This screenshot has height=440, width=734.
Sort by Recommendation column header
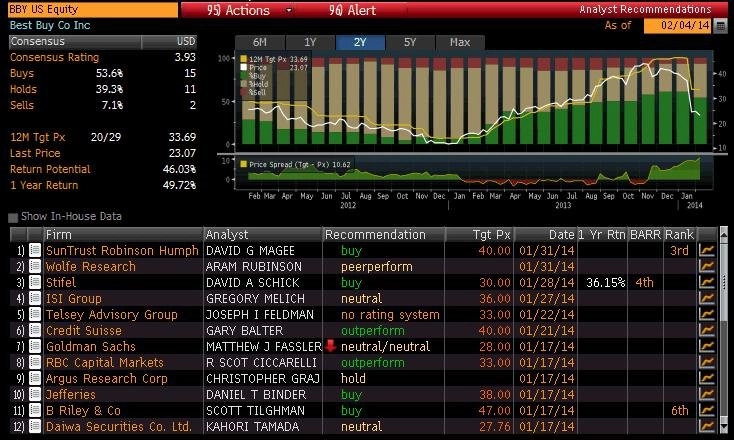point(383,234)
